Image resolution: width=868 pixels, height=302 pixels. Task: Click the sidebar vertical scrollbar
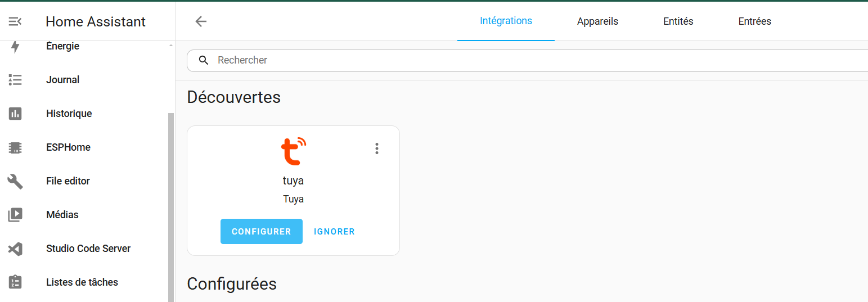(171, 207)
